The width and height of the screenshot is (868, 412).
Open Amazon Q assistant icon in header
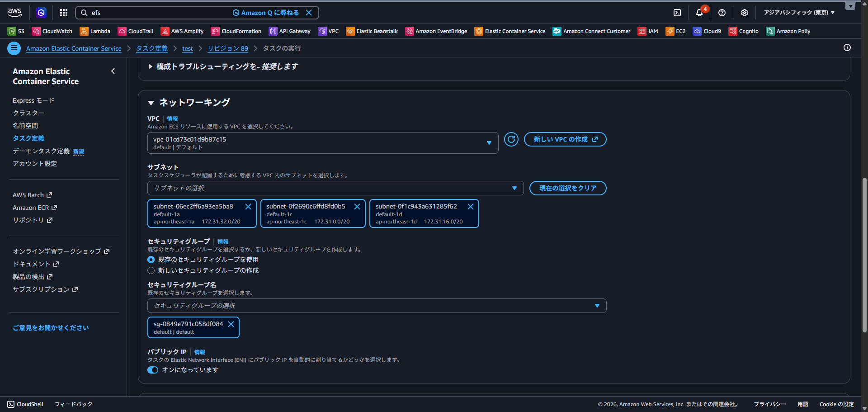tap(41, 13)
